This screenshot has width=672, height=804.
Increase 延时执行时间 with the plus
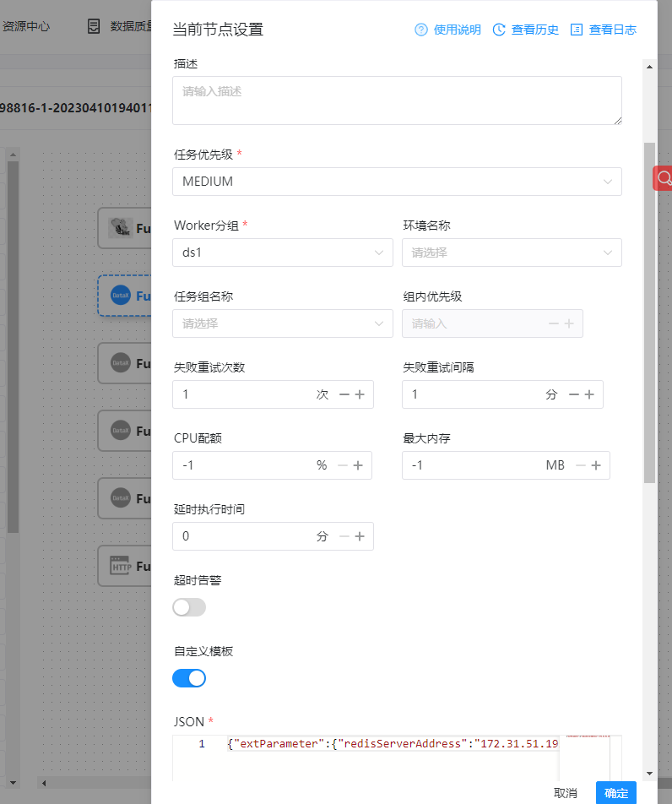(360, 536)
